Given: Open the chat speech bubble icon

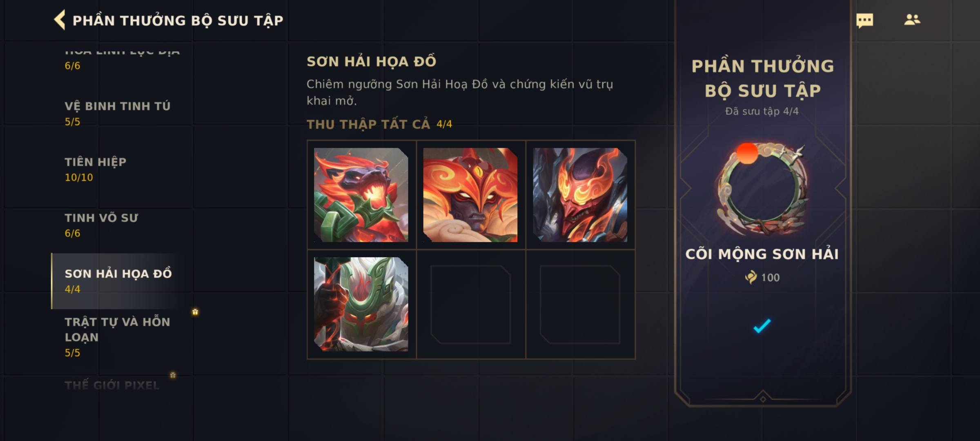Looking at the screenshot, I should click(x=864, y=20).
